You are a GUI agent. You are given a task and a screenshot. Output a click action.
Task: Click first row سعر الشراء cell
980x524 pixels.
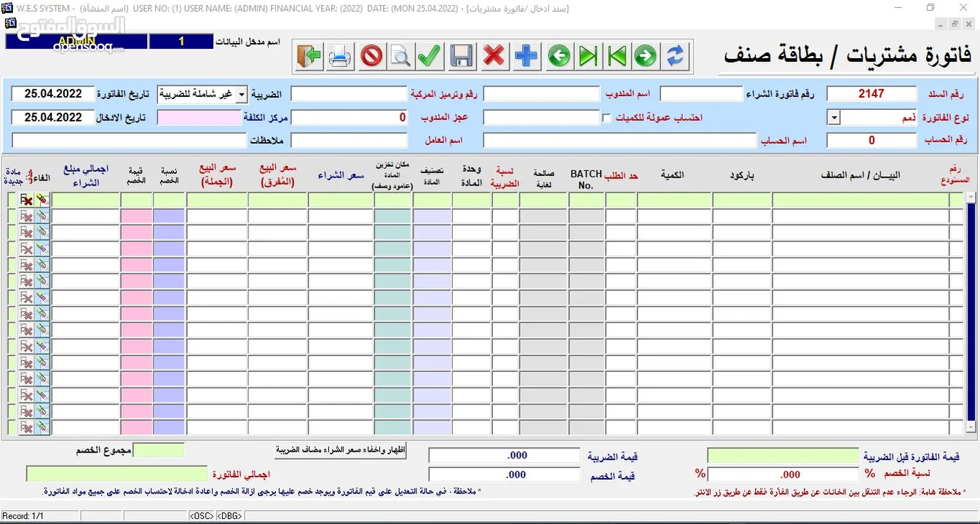coord(340,199)
